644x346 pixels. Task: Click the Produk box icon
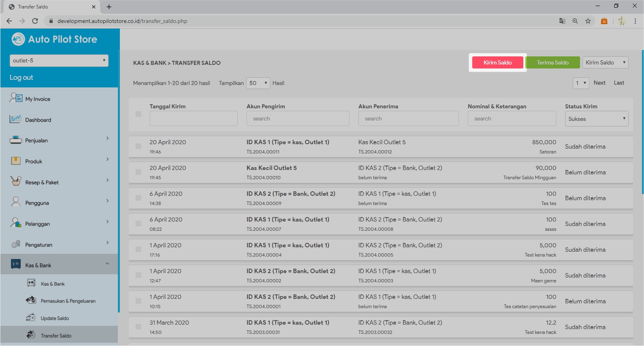[x=16, y=161]
